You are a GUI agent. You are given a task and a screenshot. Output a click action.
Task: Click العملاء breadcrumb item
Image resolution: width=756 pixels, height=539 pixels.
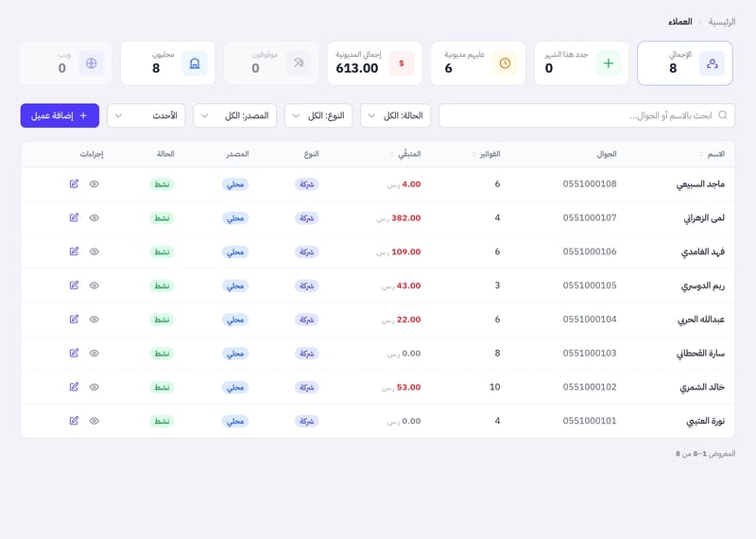click(679, 22)
